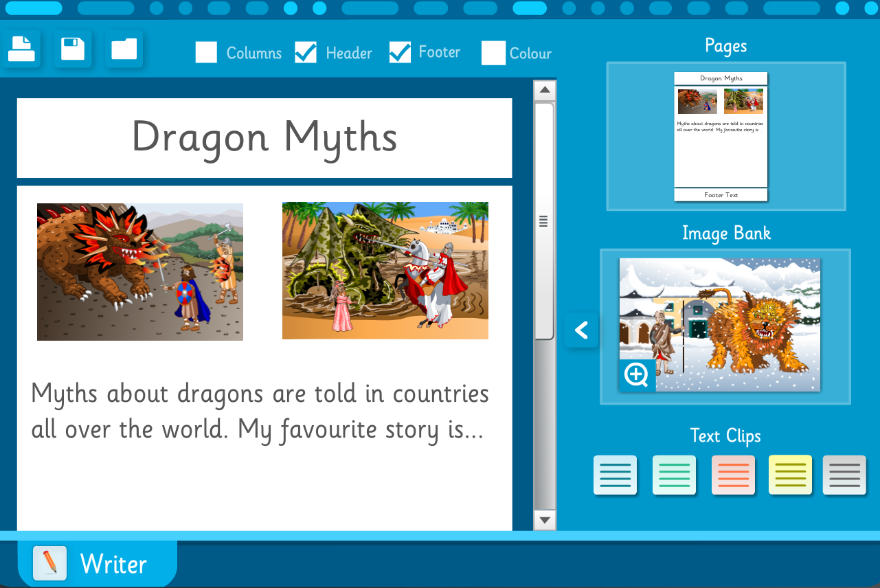The image size is (880, 588).
Task: Select the yellow text clip icon
Action: [x=790, y=475]
